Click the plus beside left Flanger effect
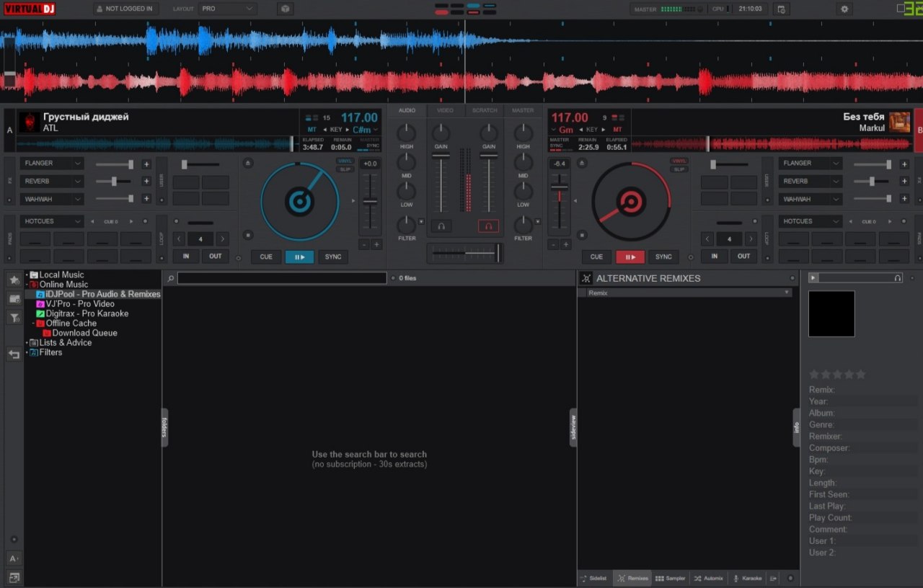The width and height of the screenshot is (923, 588). coord(146,164)
